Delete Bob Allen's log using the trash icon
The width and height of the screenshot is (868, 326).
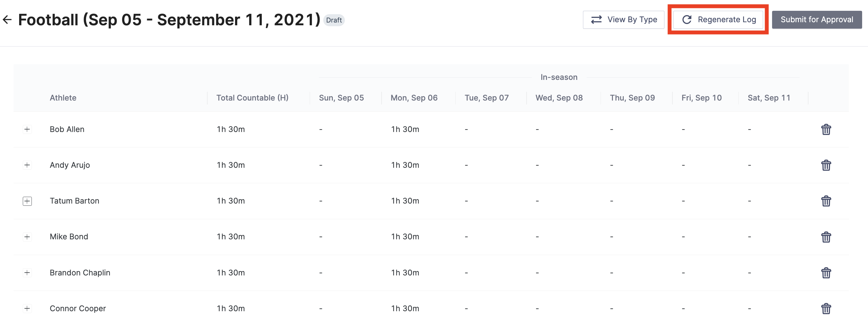[826, 129]
